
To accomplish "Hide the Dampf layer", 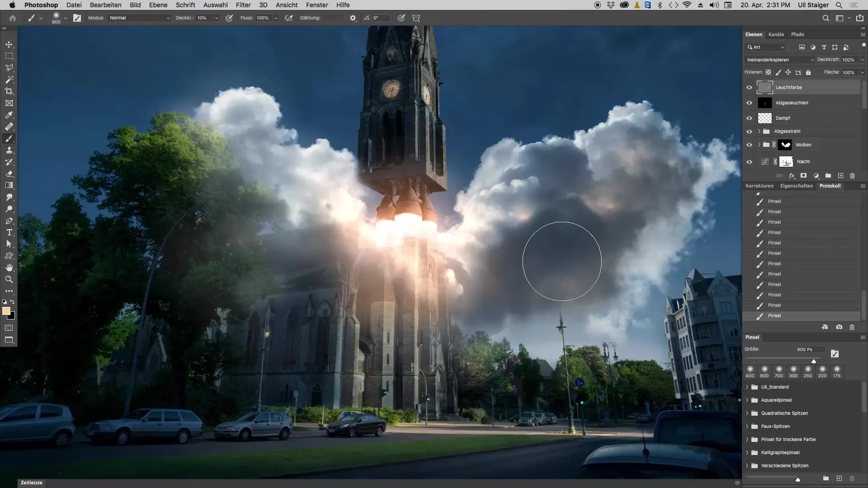I will pos(749,118).
